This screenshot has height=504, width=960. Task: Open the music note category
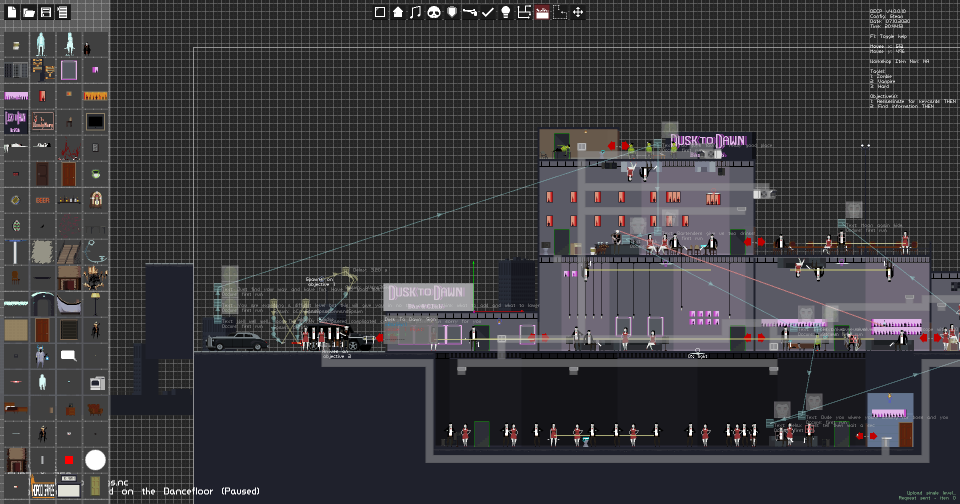pyautogui.click(x=416, y=12)
